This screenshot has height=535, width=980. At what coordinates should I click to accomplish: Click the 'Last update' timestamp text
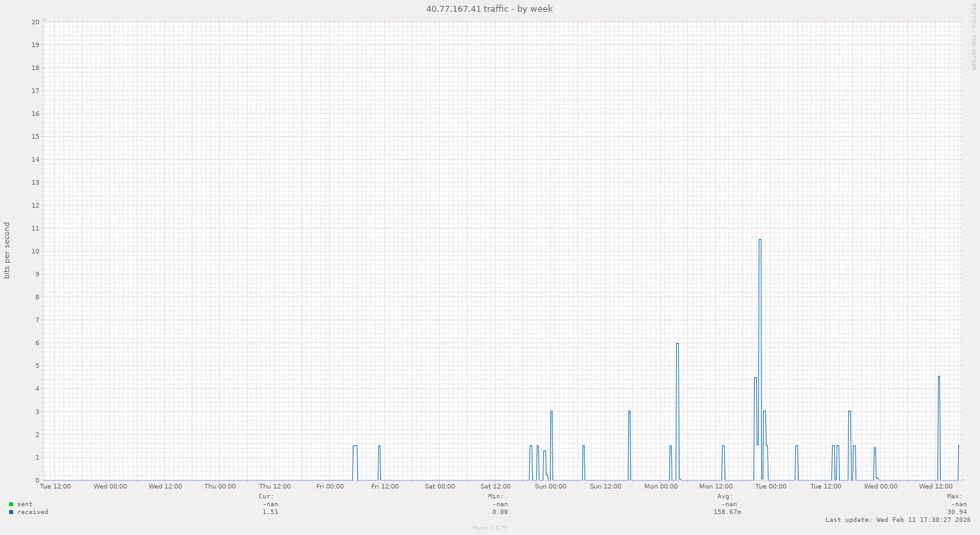[x=898, y=520]
